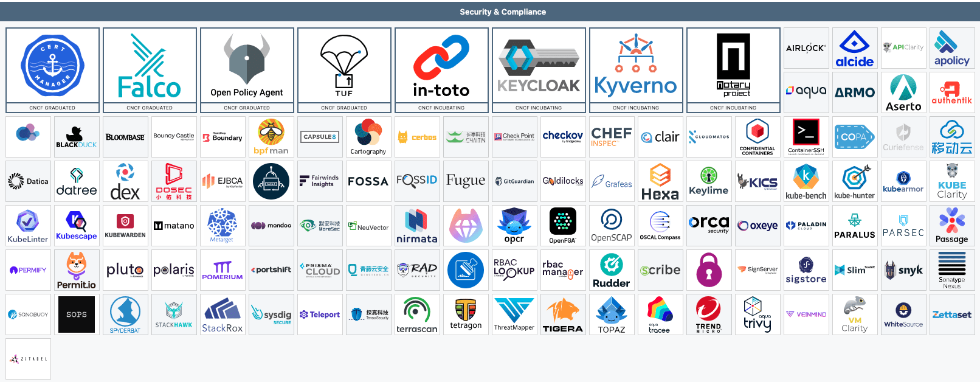Viewport: 980px width, 382px height.
Task: Open the COPA tile
Action: (855, 137)
